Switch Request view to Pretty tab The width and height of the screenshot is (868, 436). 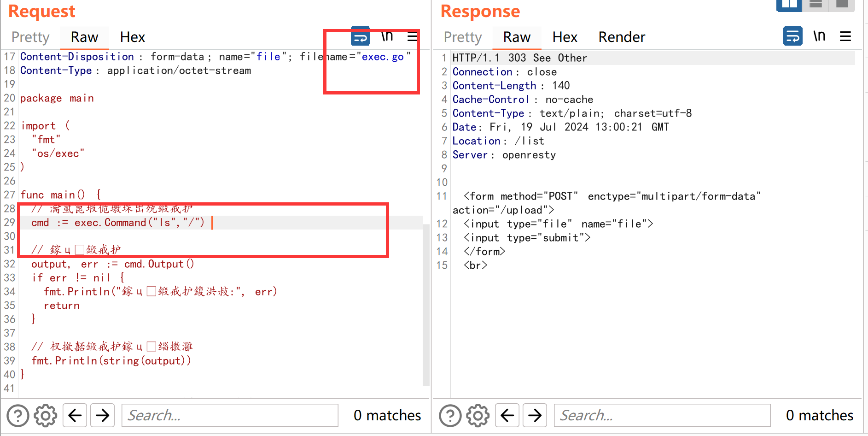(x=30, y=37)
